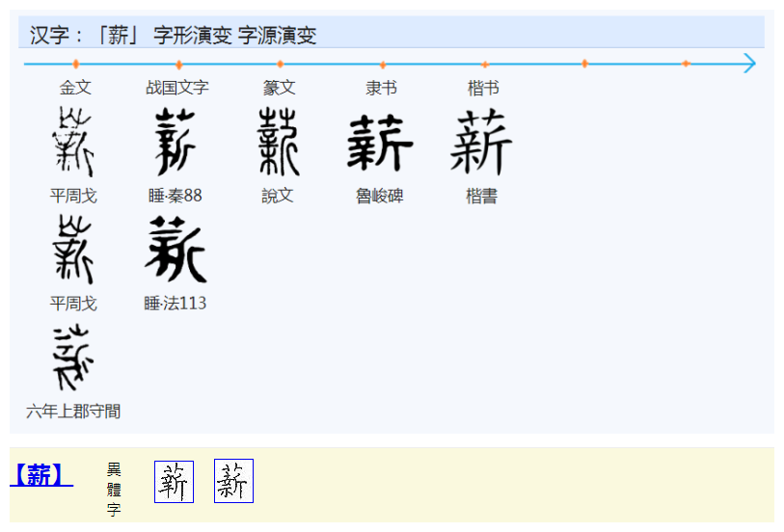Image resolution: width=784 pixels, height=532 pixels.
Task: Click the timeline marker above 隶书
Action: click(383, 65)
